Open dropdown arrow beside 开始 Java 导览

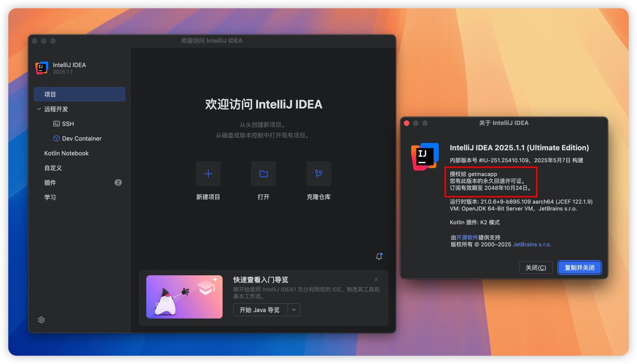[x=294, y=310]
